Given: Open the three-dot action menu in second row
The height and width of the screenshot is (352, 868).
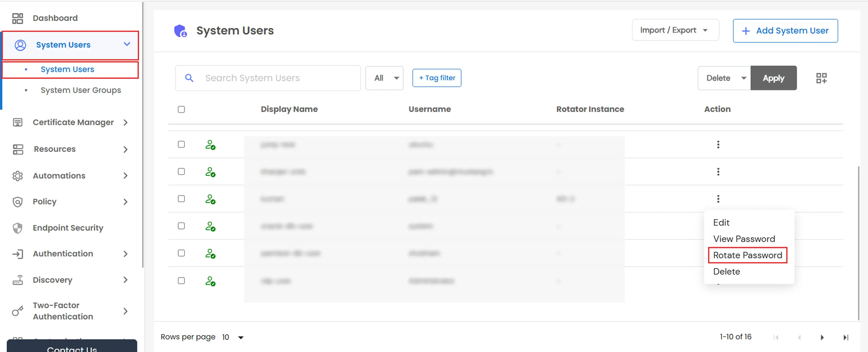Looking at the screenshot, I should [718, 172].
